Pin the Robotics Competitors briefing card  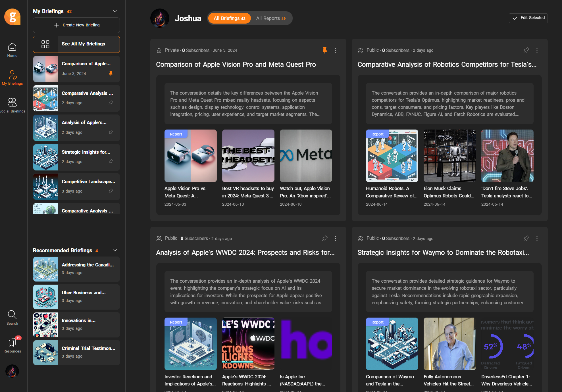point(526,50)
